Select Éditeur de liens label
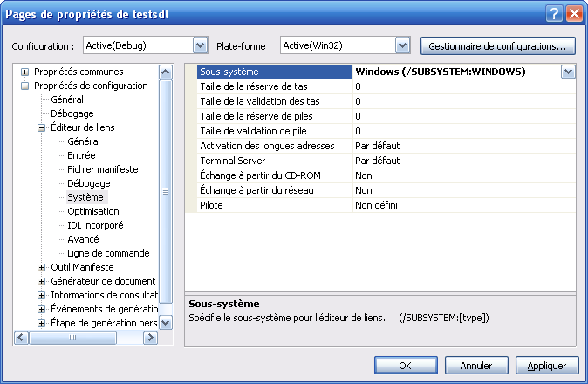This screenshot has height=384, width=588. pos(83,128)
